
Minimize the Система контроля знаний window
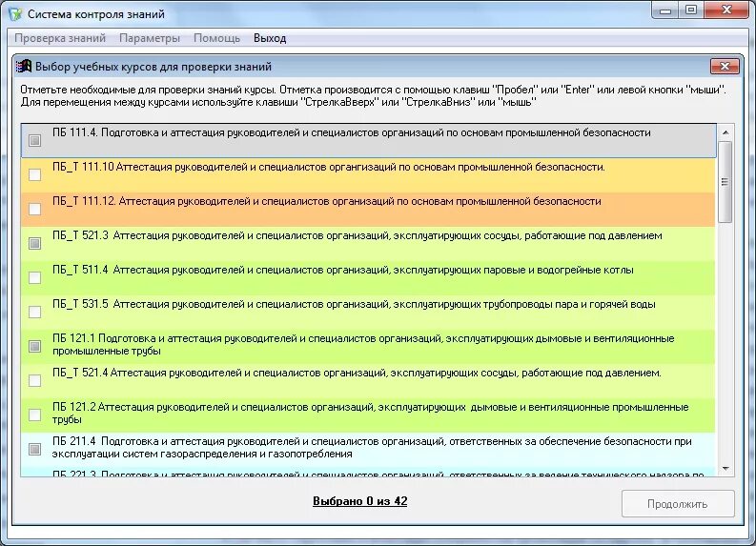(x=665, y=10)
